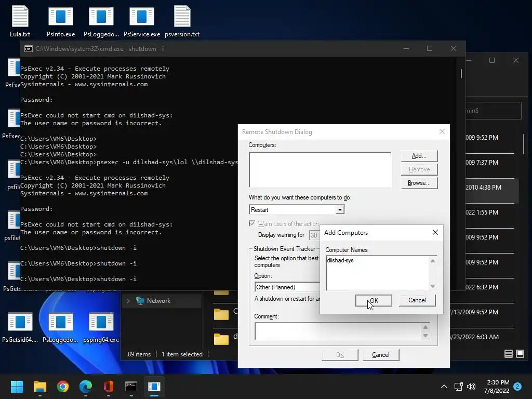Confirm Add Computers with OK
Viewport: 532px width, 399px height.
click(x=374, y=300)
